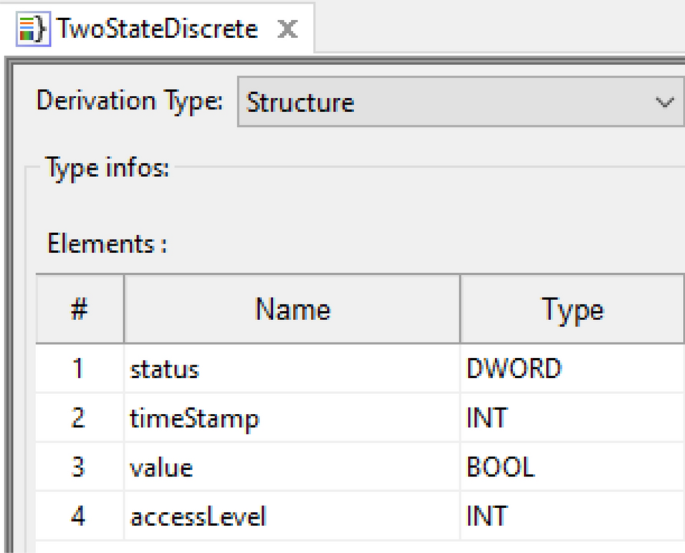Close the TwoStateDiscrete tab

pyautogui.click(x=288, y=29)
